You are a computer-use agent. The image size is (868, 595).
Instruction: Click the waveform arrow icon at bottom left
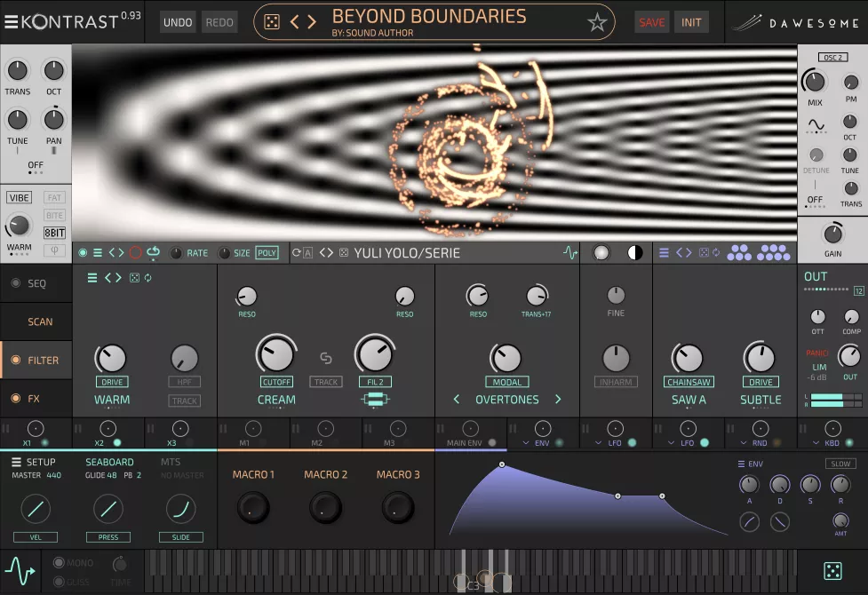click(x=20, y=570)
